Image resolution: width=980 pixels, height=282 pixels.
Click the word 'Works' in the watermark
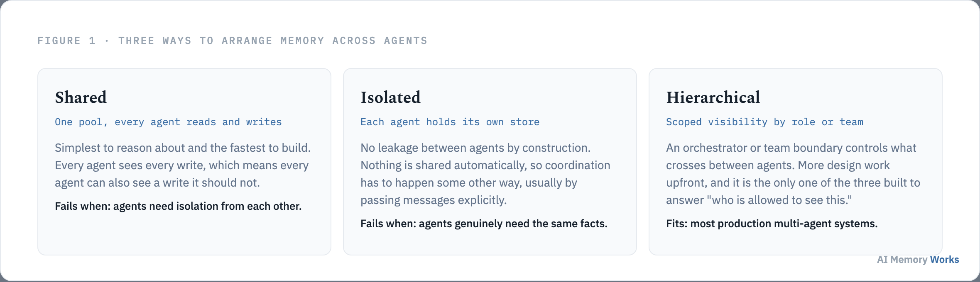point(944,260)
